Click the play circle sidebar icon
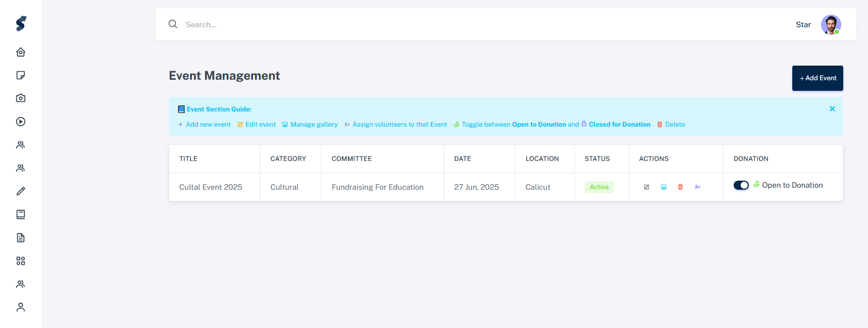 point(21,122)
